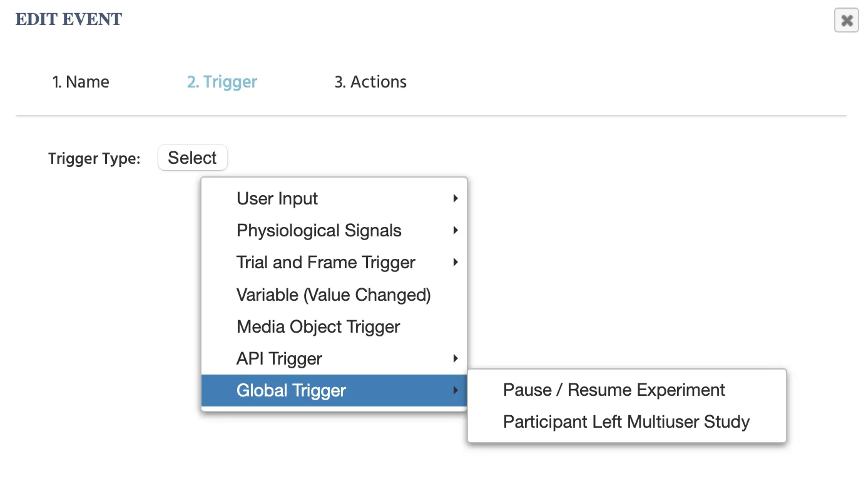Close the Edit Event dialog
The image size is (866, 504).
pos(846,21)
